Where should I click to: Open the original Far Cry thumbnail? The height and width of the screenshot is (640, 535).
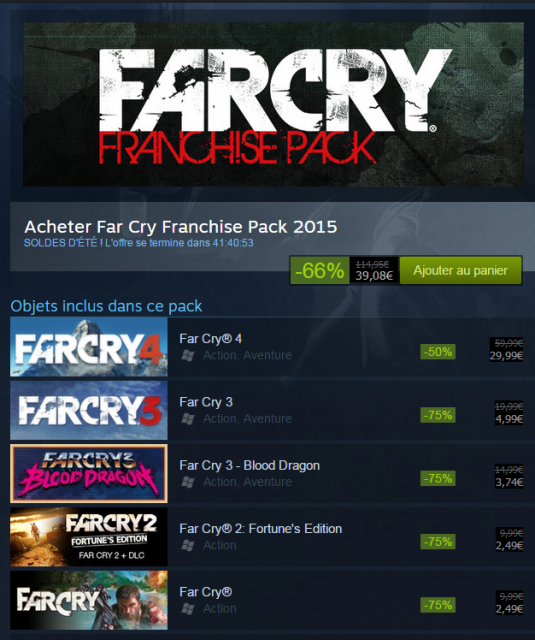coord(89,600)
